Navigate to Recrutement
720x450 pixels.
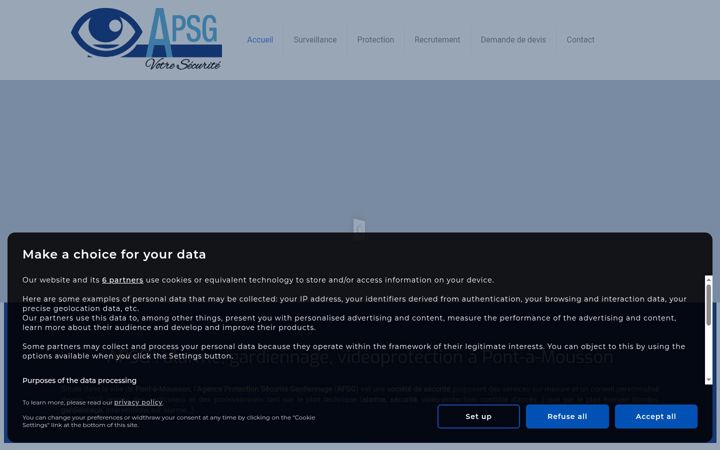(x=437, y=40)
